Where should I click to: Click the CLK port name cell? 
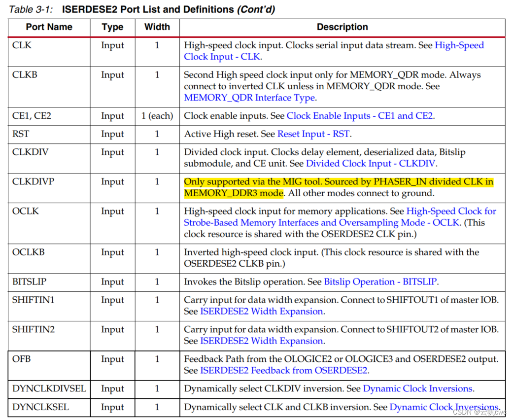(49, 52)
